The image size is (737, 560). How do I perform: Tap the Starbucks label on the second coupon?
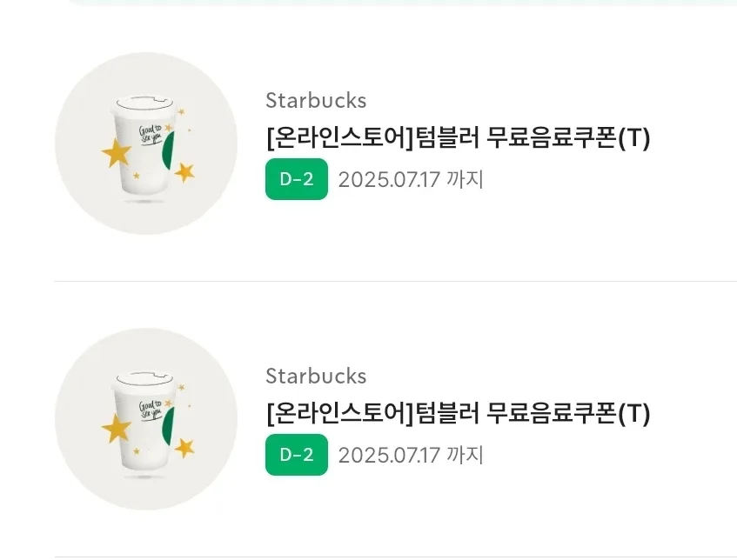click(316, 377)
